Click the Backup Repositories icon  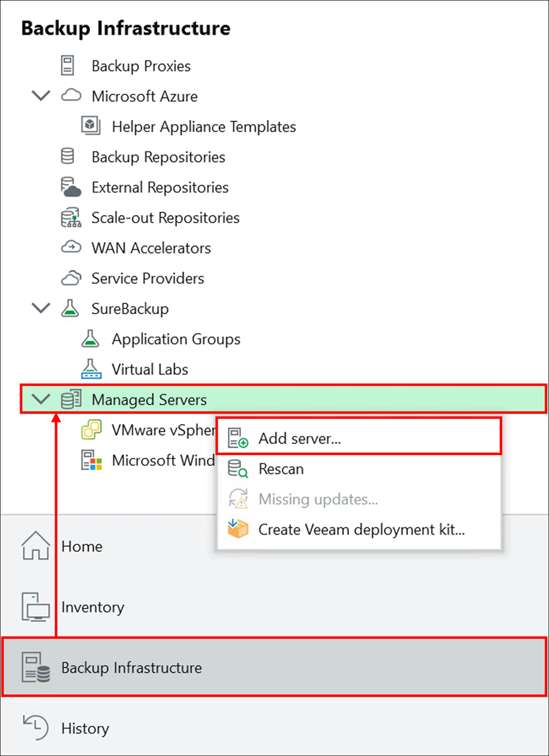(x=71, y=157)
